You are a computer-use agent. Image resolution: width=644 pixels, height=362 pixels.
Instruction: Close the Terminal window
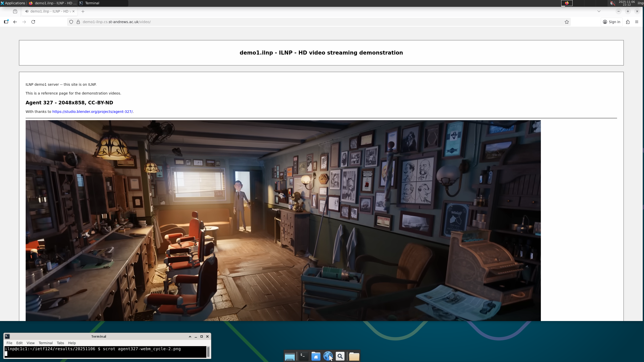pyautogui.click(x=207, y=337)
